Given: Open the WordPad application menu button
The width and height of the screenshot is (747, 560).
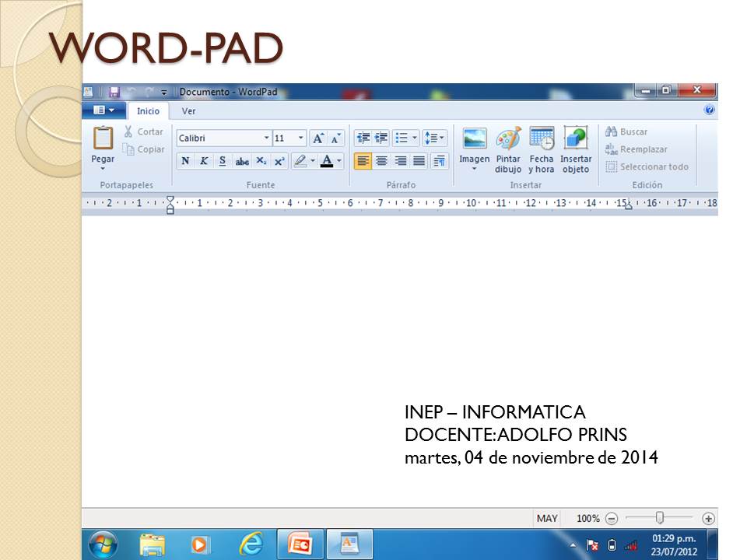Looking at the screenshot, I should click(103, 110).
